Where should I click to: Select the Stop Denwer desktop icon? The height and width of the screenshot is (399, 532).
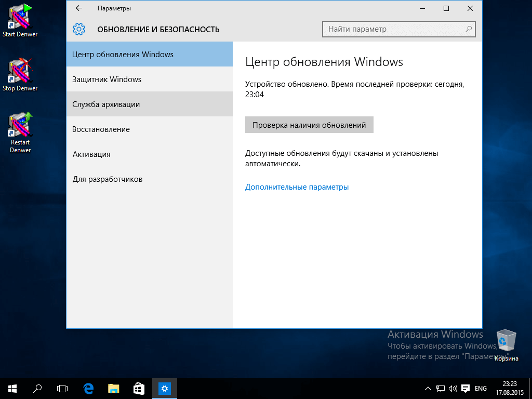[x=20, y=75]
